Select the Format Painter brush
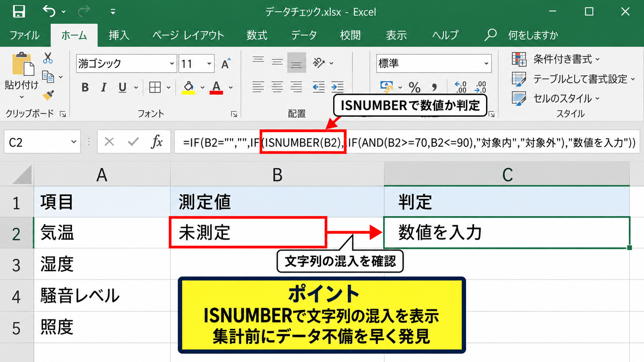The height and width of the screenshot is (362, 644). (x=48, y=95)
